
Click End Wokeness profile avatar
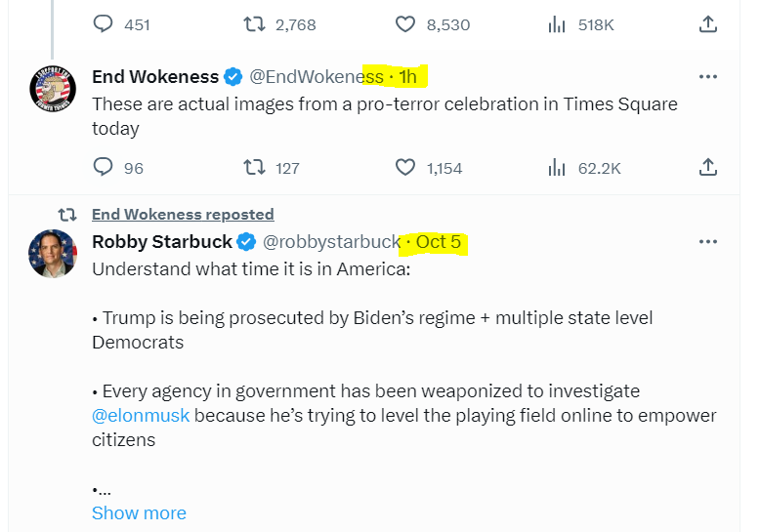click(x=53, y=92)
